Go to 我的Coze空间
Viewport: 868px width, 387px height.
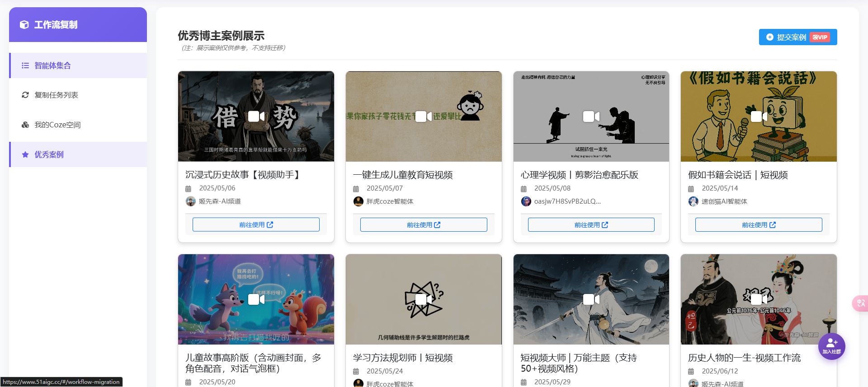tap(78, 125)
